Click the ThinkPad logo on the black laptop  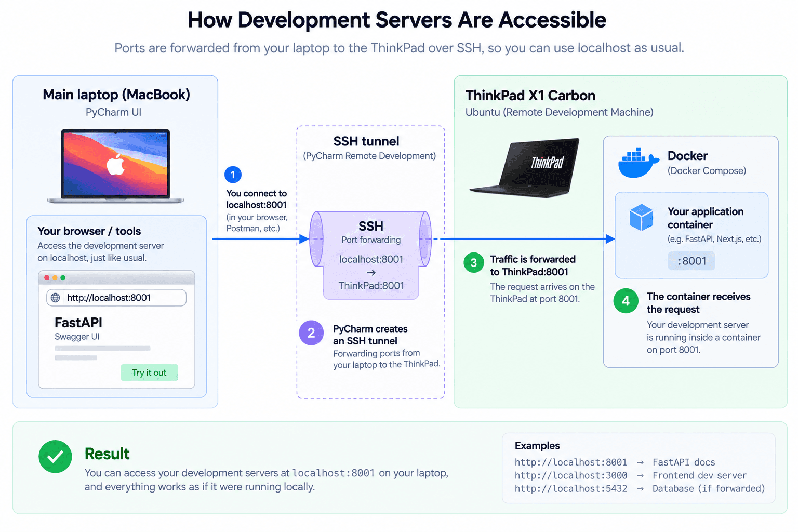tap(547, 163)
